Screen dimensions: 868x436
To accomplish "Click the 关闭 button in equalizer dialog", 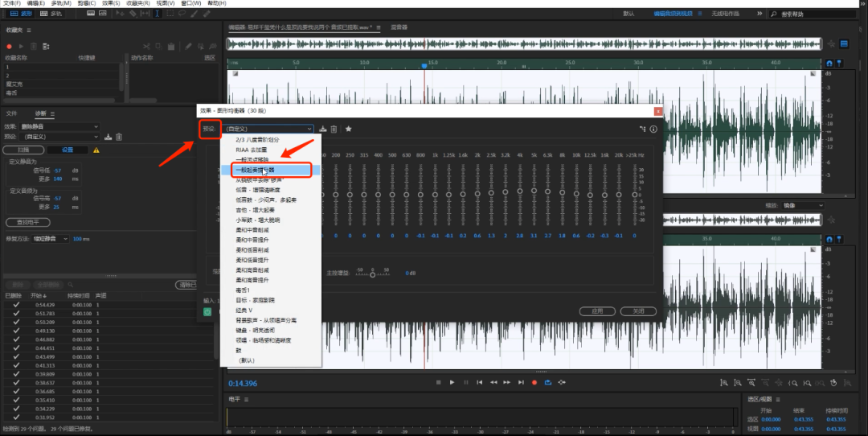I will [638, 311].
